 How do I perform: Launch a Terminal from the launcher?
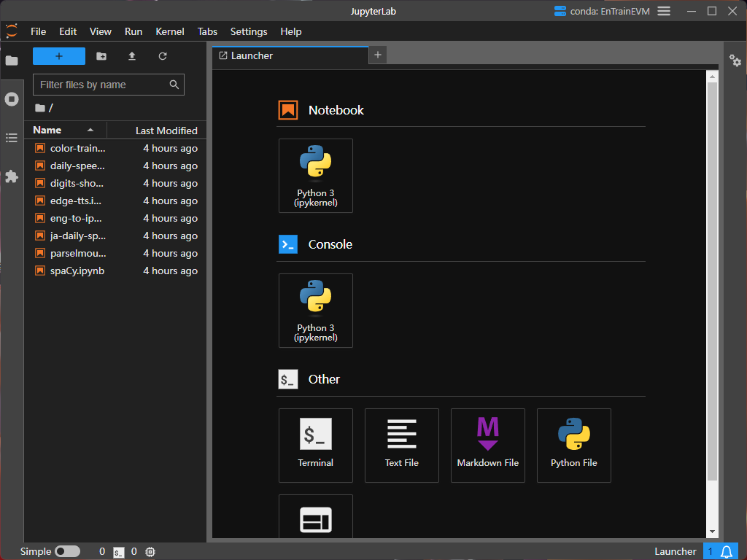click(x=316, y=445)
